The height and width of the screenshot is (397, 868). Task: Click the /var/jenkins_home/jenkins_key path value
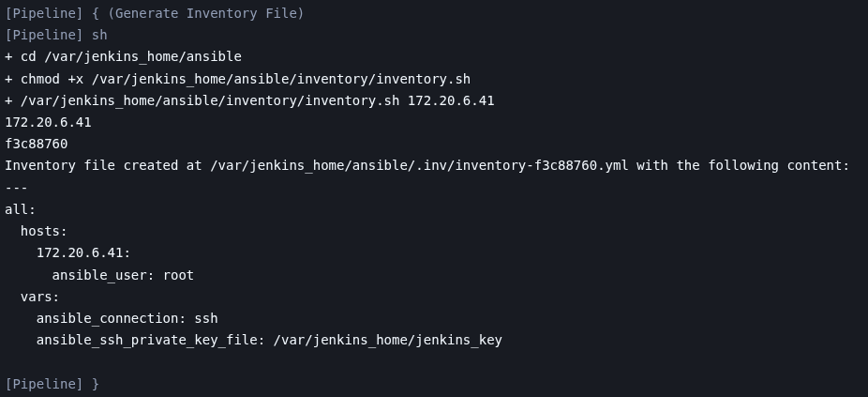pos(387,340)
